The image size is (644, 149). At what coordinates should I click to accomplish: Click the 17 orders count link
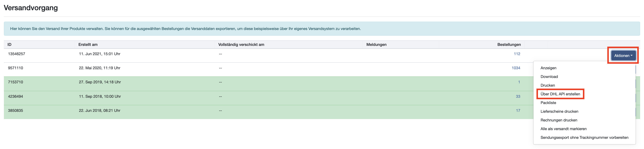click(518, 110)
